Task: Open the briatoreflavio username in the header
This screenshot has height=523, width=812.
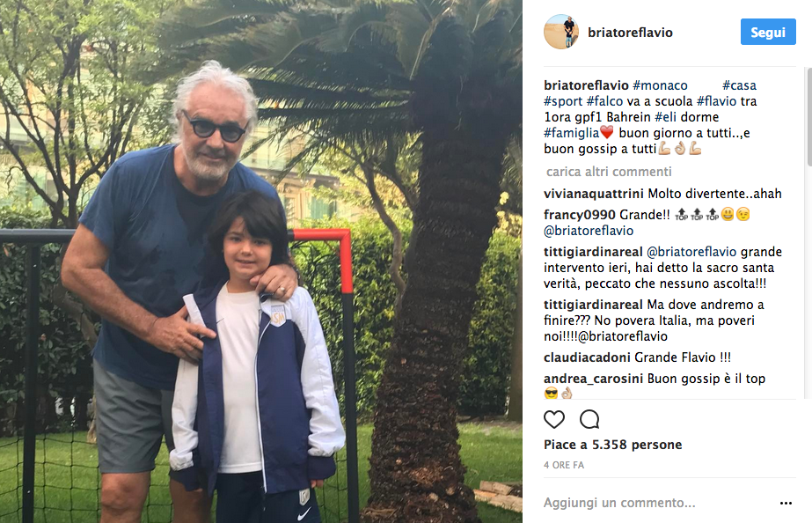Action: [x=630, y=33]
